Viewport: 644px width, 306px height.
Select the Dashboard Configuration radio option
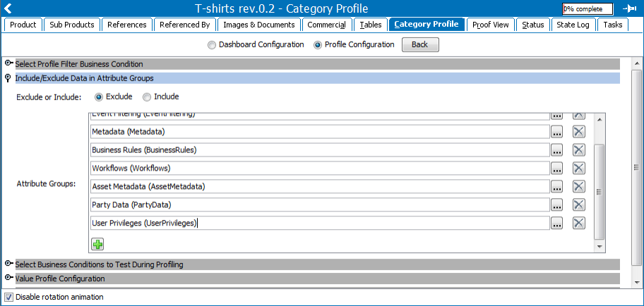[212, 45]
